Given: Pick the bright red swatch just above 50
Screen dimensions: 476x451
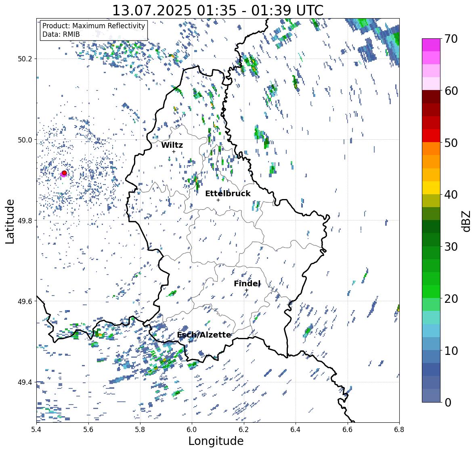Looking at the screenshot, I should point(431,136).
